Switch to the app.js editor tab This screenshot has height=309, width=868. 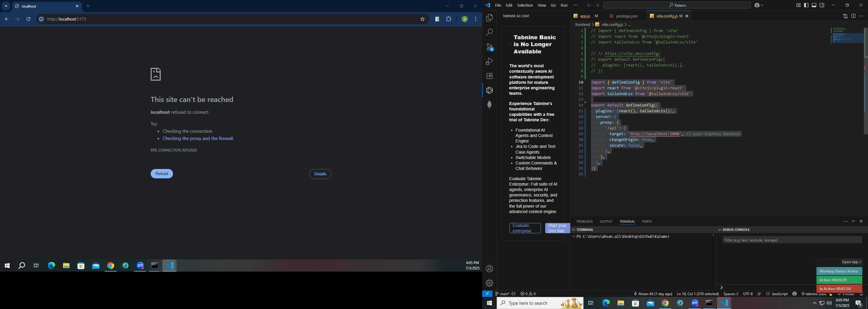588,16
